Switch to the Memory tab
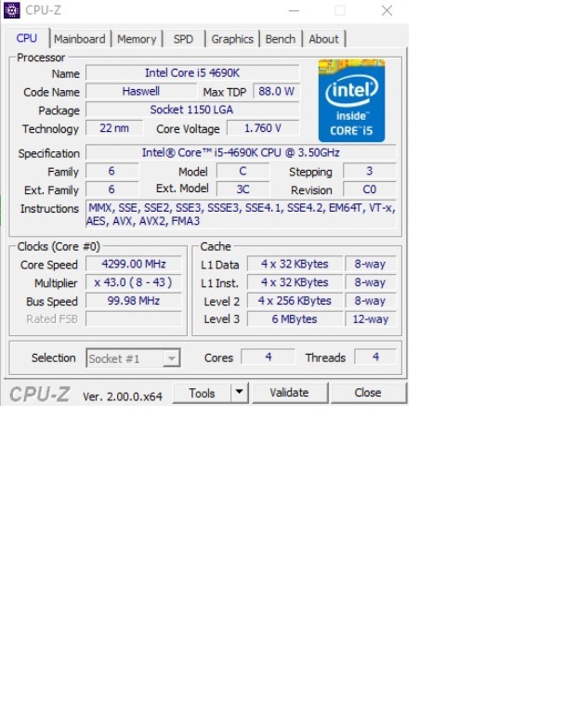 [x=137, y=39]
